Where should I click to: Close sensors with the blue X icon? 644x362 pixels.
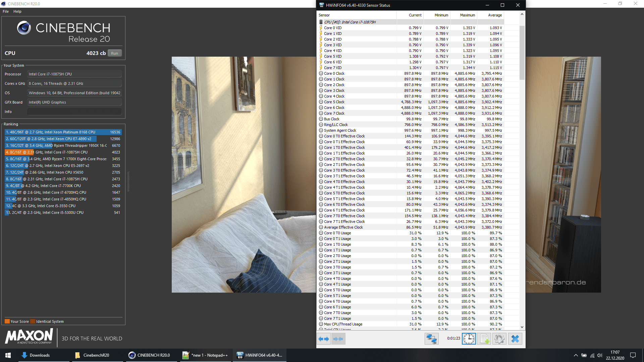pos(515,339)
